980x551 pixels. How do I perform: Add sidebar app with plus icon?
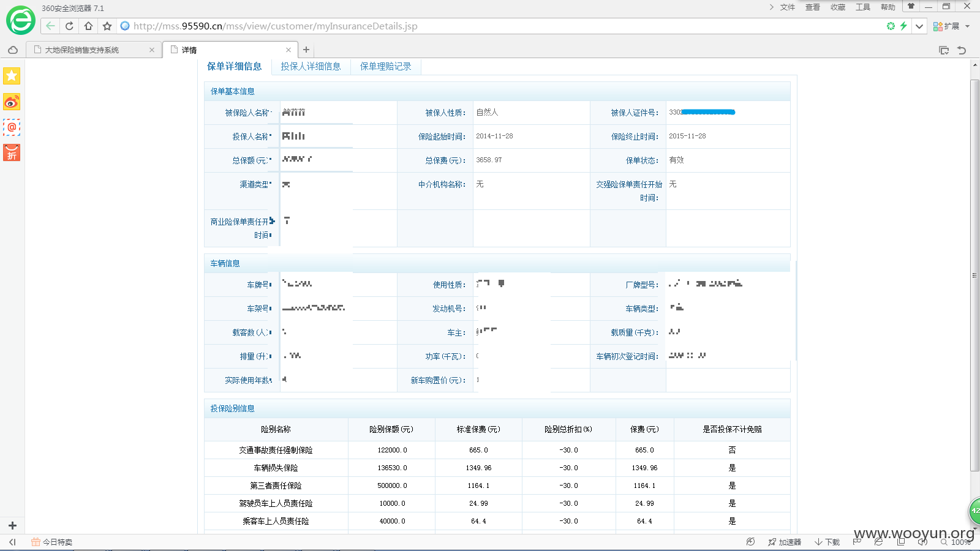coord(12,525)
